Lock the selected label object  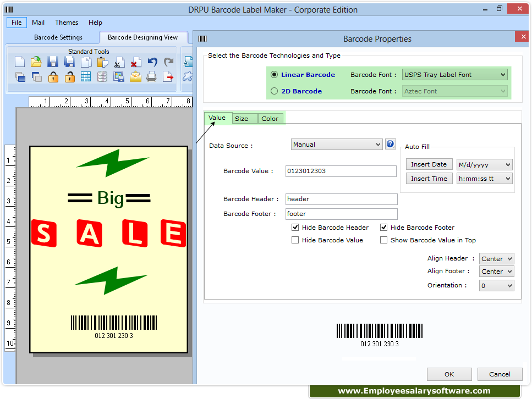[53, 78]
